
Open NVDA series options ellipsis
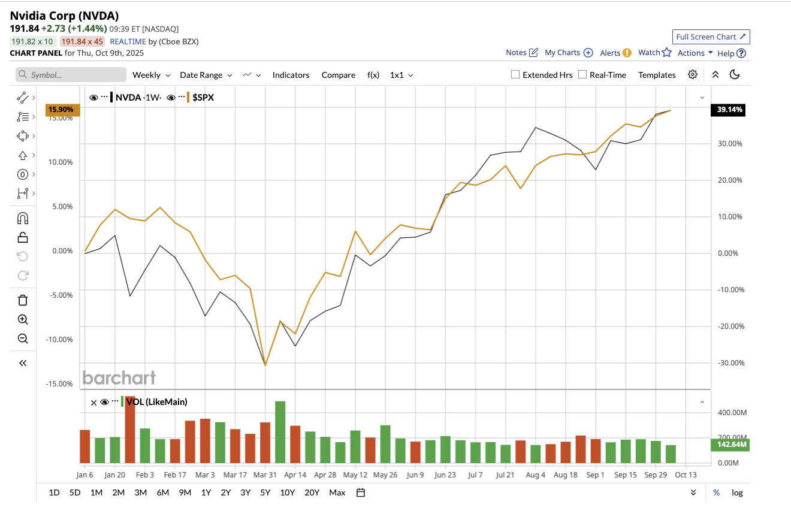tap(105, 97)
